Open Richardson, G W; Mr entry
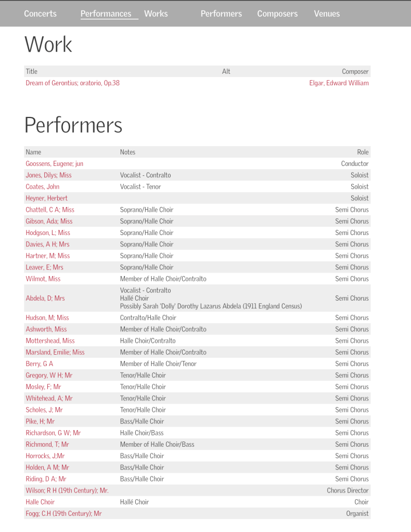The width and height of the screenshot is (411, 532). [x=53, y=433]
